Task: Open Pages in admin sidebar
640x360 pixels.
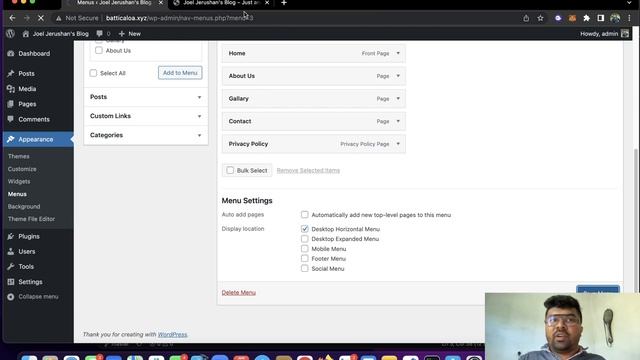Action: click(x=27, y=104)
